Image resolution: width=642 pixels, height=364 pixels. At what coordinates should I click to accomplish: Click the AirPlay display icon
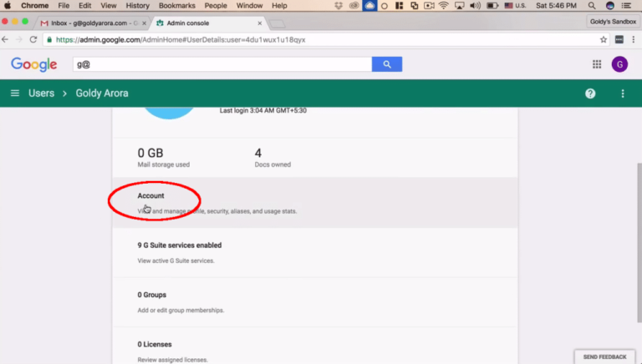[x=460, y=6]
